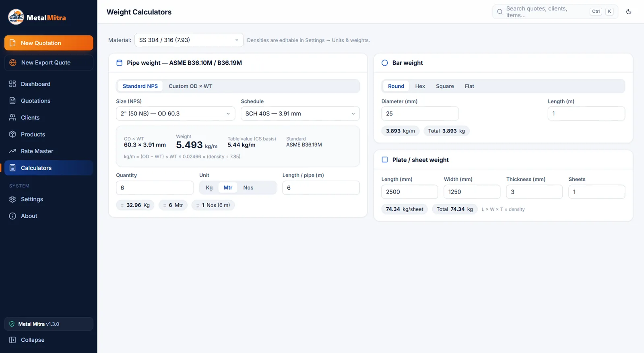Toggle dark mode moon icon
Screen dimensions: 644x353
[x=629, y=12]
